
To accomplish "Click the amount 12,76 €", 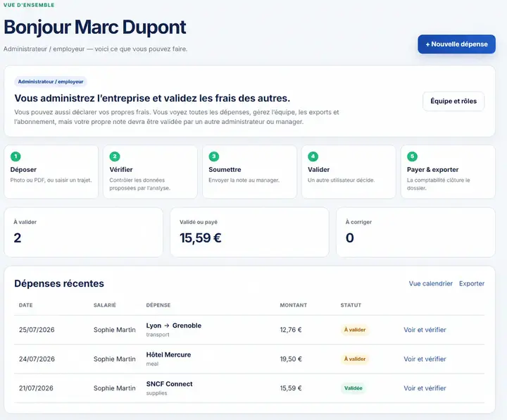I will [x=291, y=330].
